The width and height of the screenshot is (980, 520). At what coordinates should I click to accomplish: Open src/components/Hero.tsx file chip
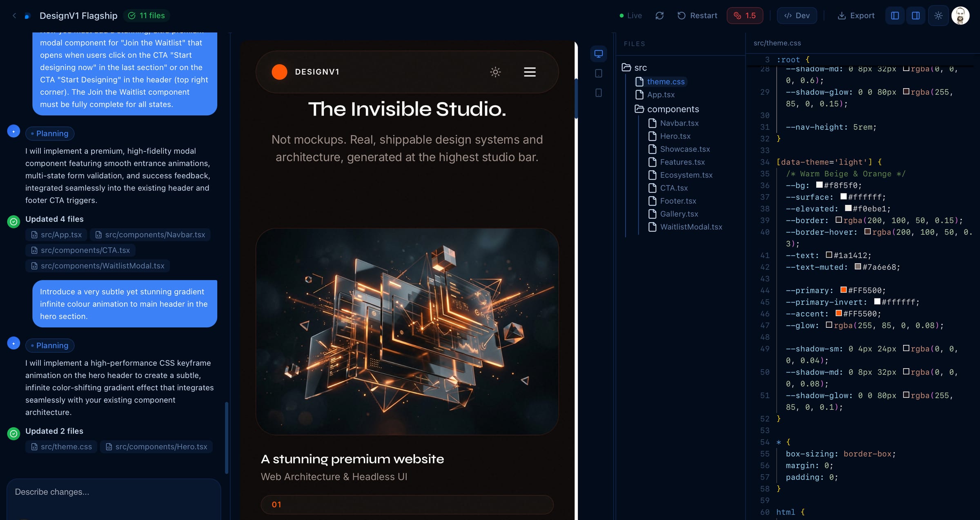156,447
